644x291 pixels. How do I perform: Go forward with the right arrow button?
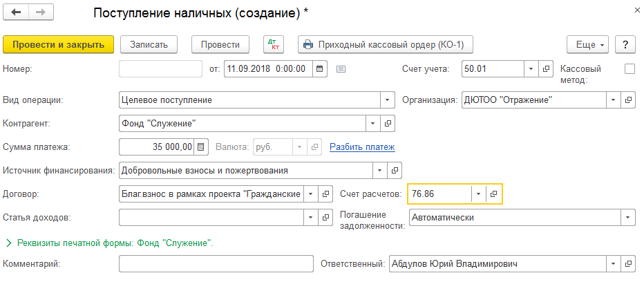tap(41, 12)
